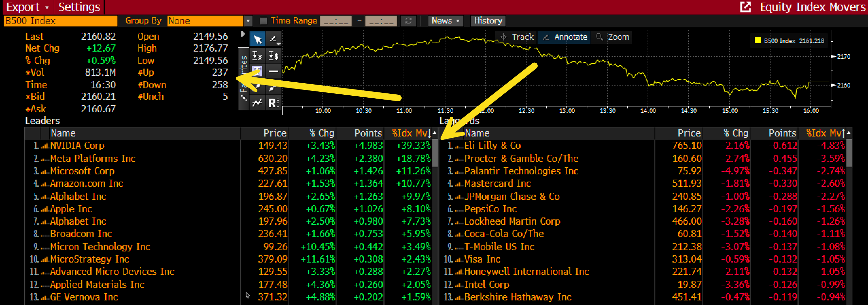Click the B500 Index input field

(60, 21)
